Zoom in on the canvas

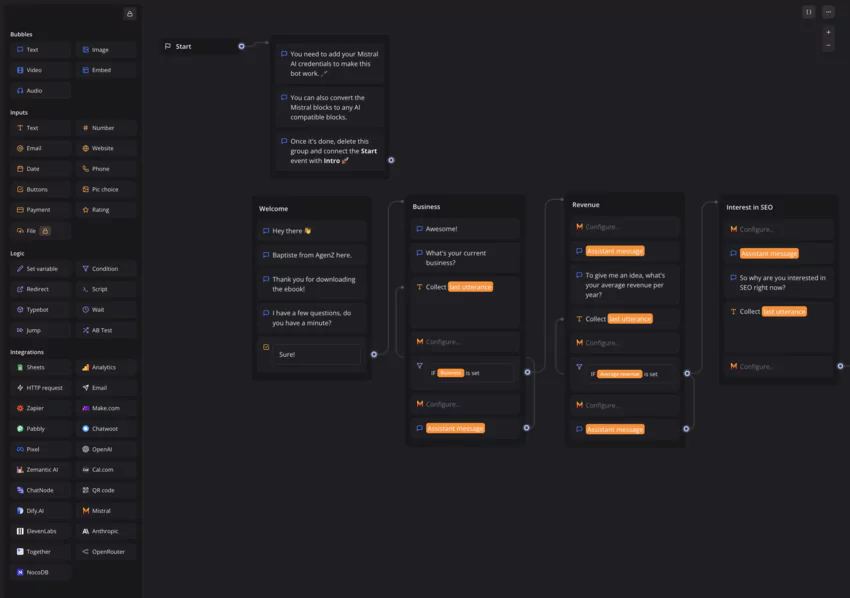828,31
